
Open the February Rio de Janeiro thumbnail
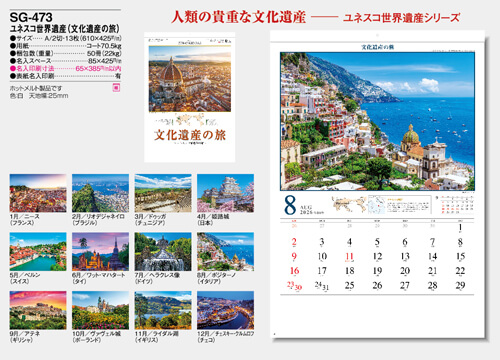point(100,193)
